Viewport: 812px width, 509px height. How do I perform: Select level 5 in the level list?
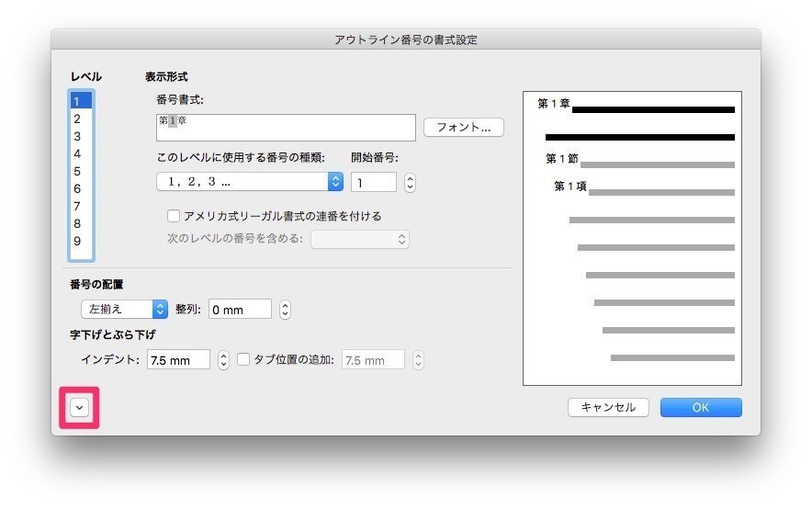81,172
